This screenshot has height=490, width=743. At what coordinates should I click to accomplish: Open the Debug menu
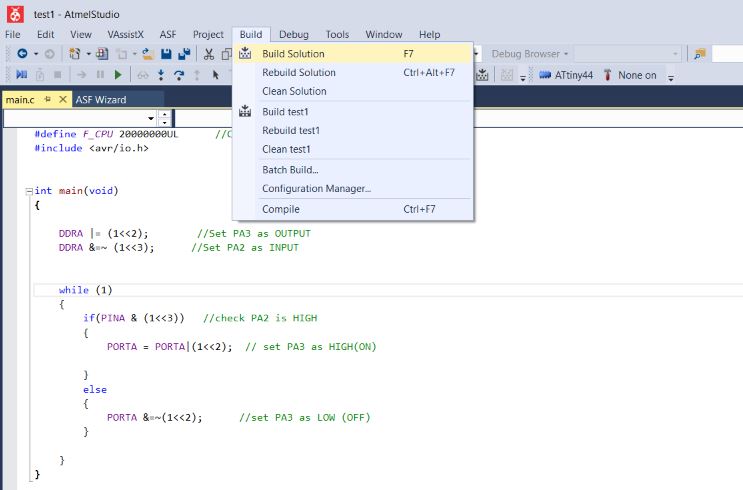[x=294, y=35]
